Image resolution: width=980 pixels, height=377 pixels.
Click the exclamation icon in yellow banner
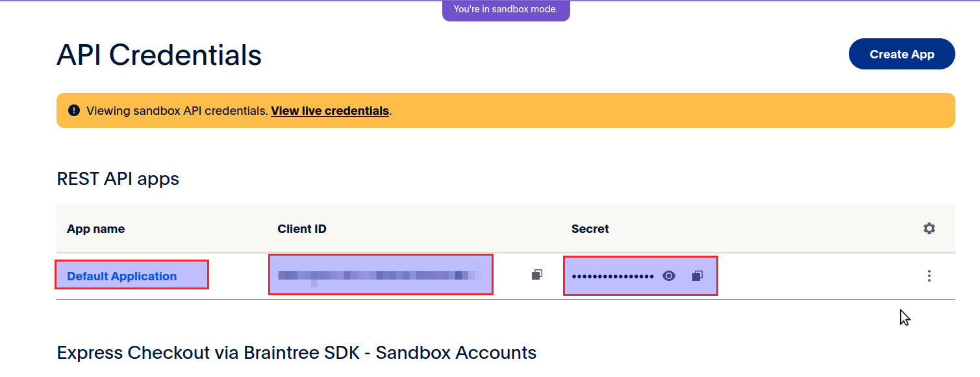point(73,110)
